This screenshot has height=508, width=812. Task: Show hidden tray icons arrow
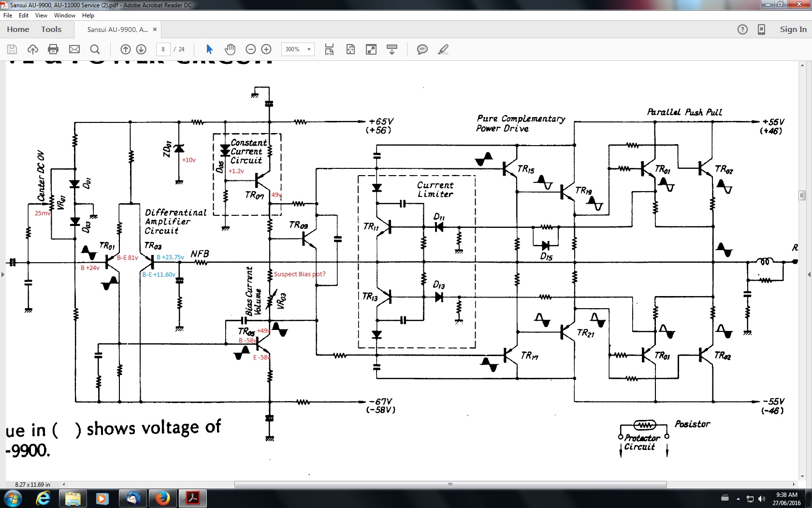(x=738, y=499)
